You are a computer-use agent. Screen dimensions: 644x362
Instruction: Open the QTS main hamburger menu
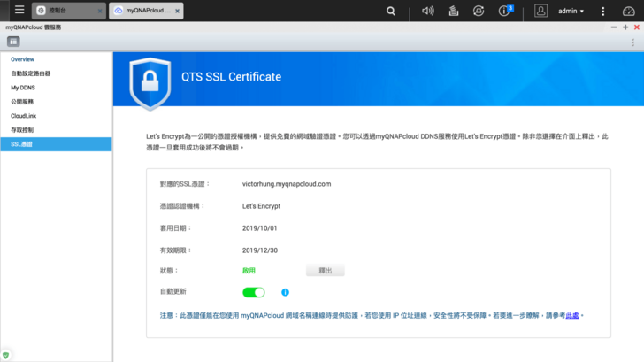coord(19,12)
